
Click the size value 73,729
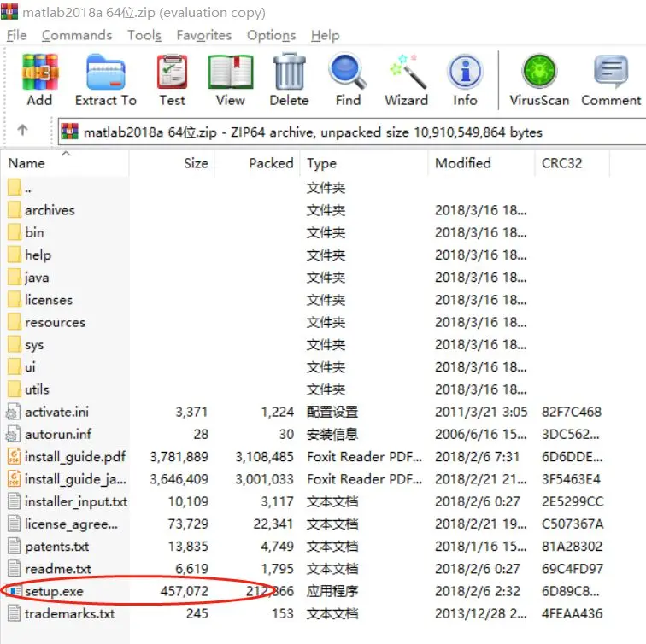click(x=188, y=524)
